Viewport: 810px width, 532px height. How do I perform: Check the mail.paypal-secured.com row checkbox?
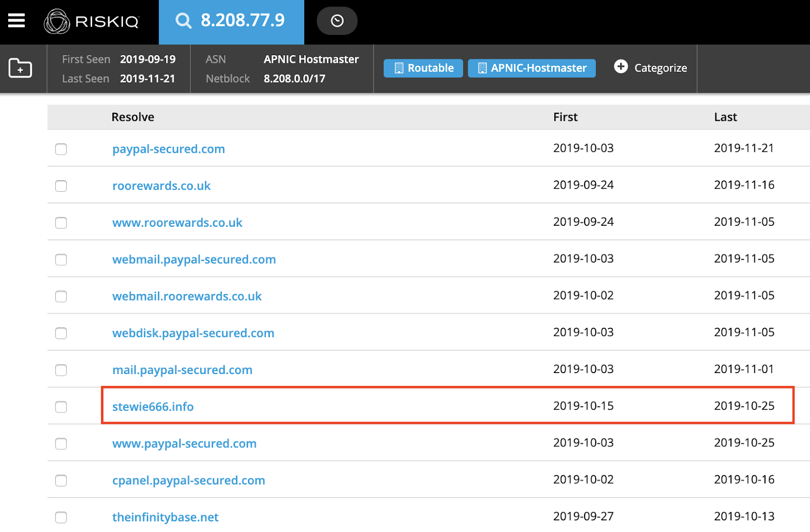tap(61, 370)
